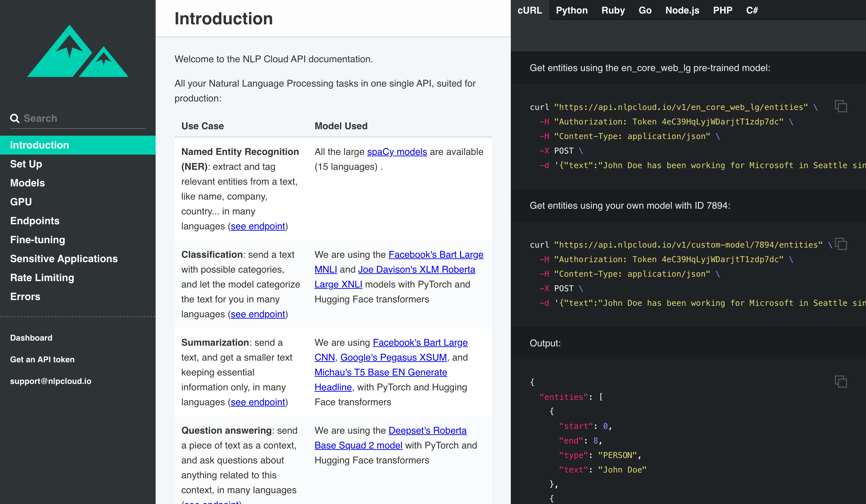
Task: Switch to the C# tab
Action: click(752, 10)
